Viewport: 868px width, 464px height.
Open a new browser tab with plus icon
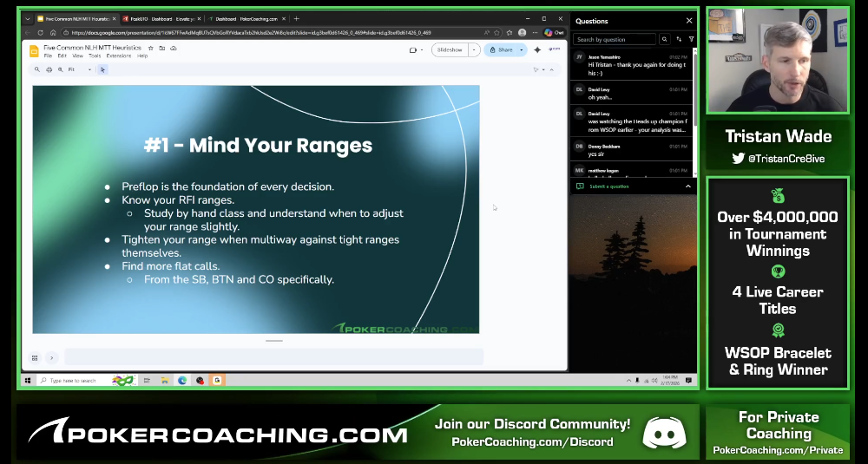click(x=296, y=19)
